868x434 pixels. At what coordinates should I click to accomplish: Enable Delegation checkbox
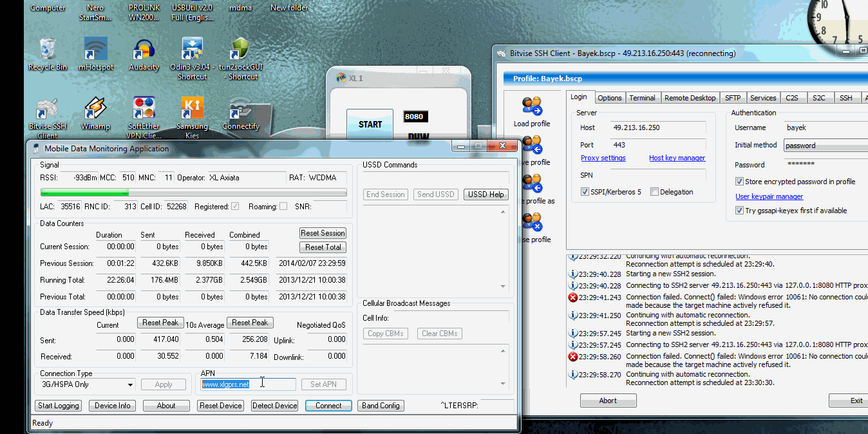tap(654, 192)
